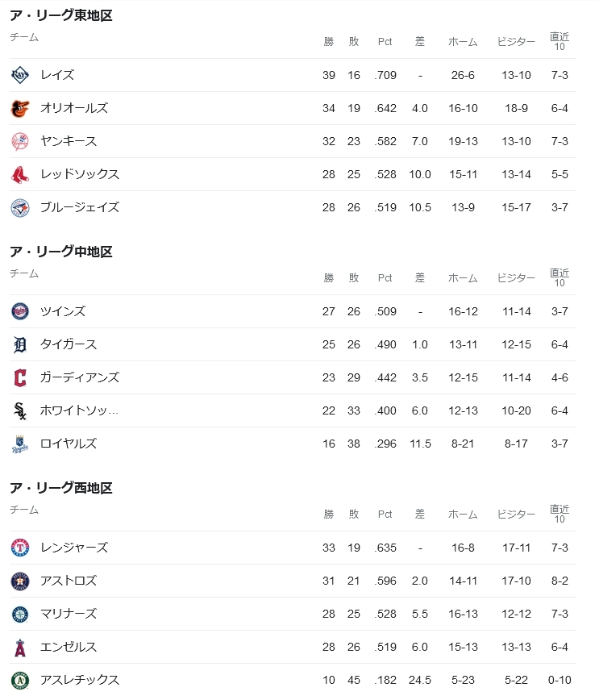
Task: Click the ア・リーグ中地区 division heading
Action: 61,252
